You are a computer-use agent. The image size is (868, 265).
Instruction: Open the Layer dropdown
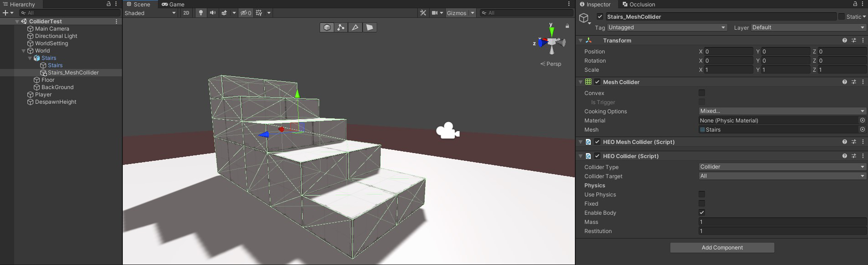coord(808,27)
